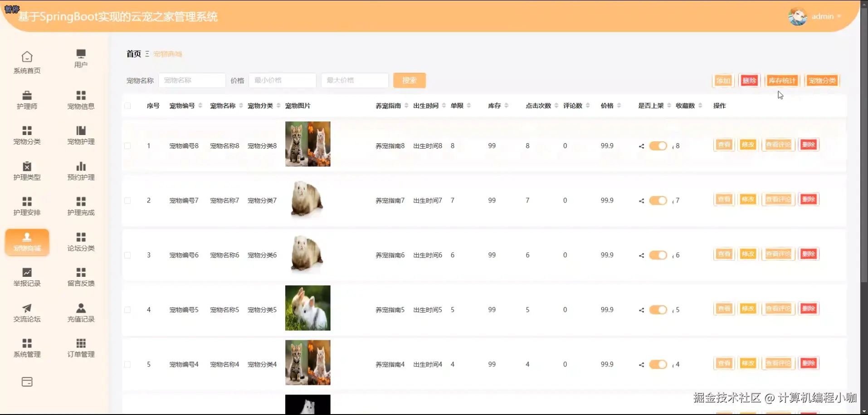The image size is (868, 415).
Task: Open 预约护理 from the sidebar
Action: coord(81,171)
